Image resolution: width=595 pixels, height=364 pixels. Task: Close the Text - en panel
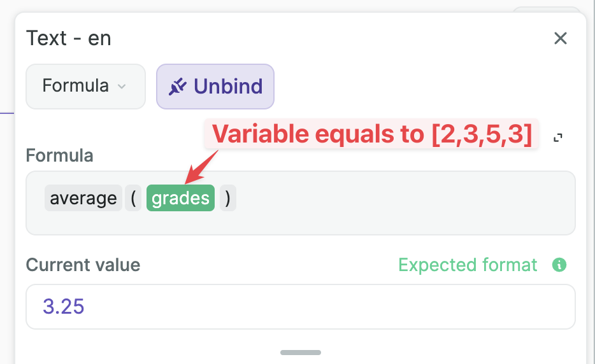click(561, 38)
